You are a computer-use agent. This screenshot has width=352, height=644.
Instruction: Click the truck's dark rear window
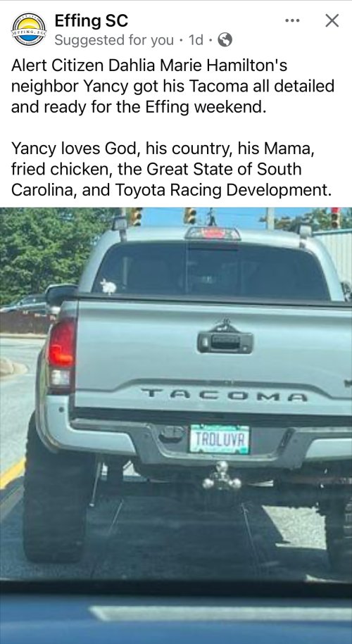tap(210, 272)
